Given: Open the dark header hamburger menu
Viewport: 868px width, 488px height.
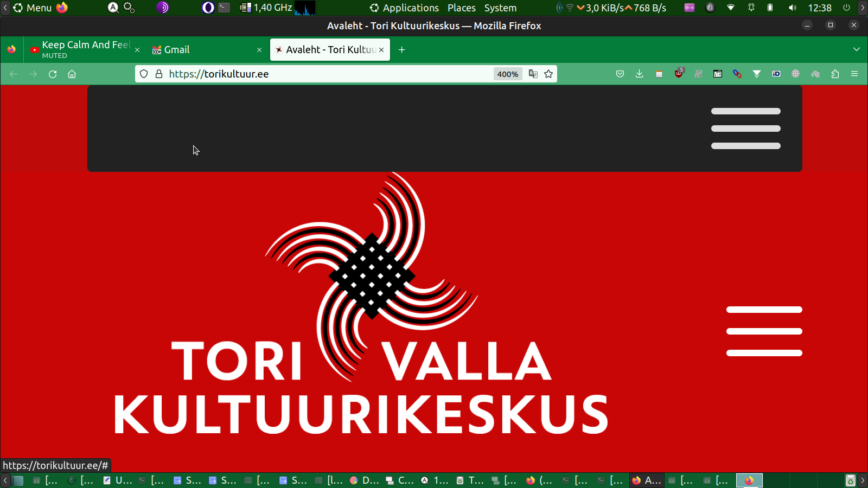Looking at the screenshot, I should tap(746, 129).
